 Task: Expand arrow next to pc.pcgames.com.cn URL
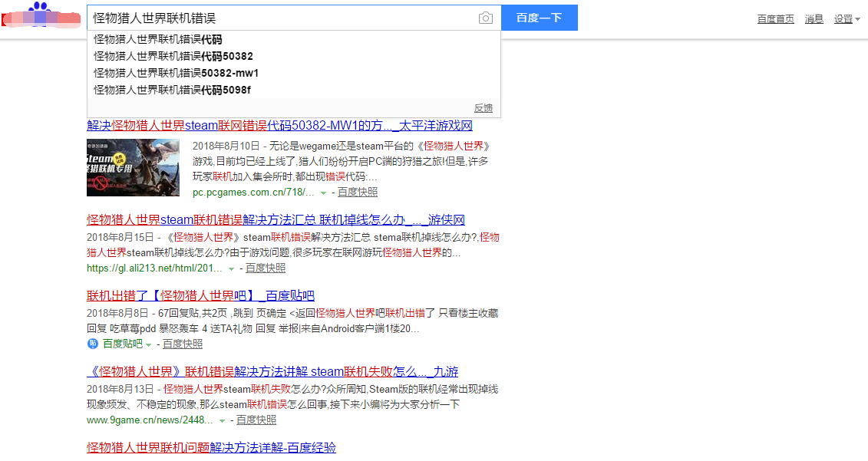(323, 193)
